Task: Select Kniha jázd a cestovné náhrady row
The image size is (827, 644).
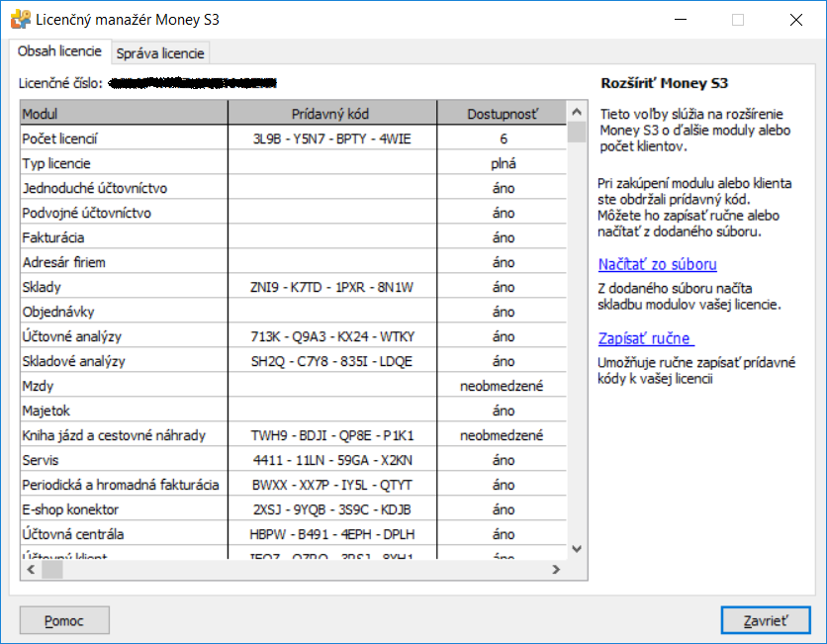Action: [x=293, y=435]
